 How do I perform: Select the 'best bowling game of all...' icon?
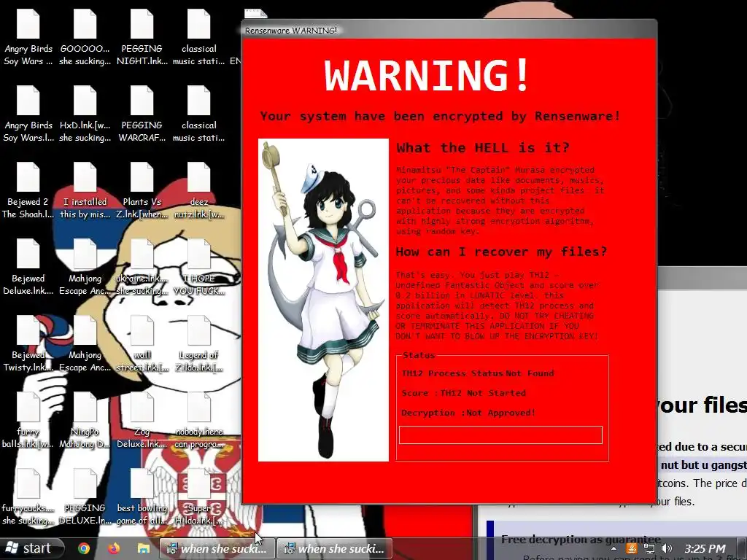pos(142,498)
